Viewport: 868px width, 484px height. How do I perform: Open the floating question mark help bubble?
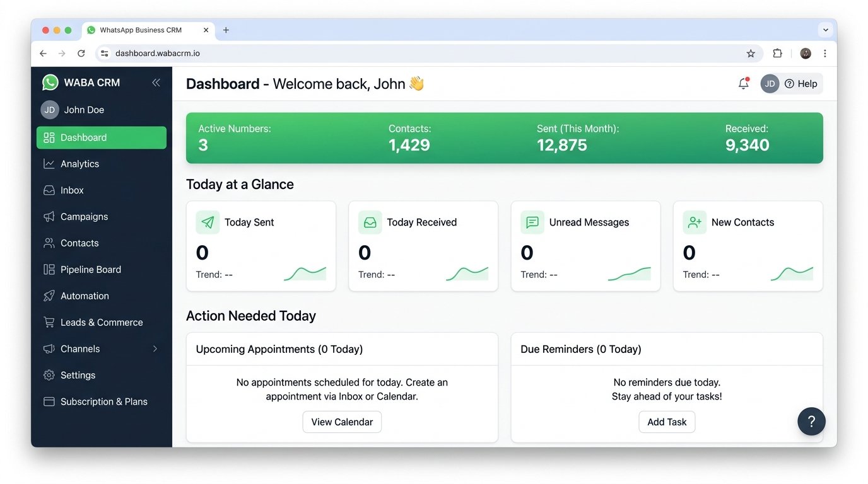click(811, 422)
